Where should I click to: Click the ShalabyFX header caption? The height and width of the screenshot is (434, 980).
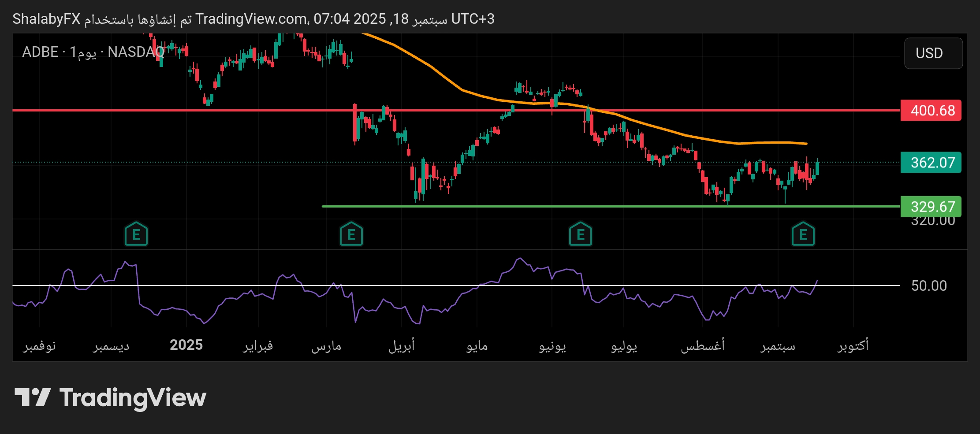coord(253,19)
